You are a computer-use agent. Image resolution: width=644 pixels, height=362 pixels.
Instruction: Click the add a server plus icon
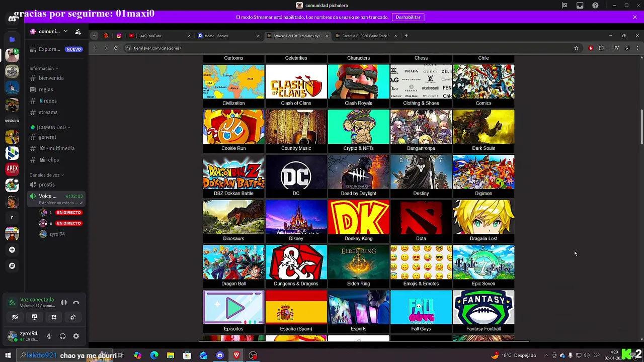click(12, 250)
